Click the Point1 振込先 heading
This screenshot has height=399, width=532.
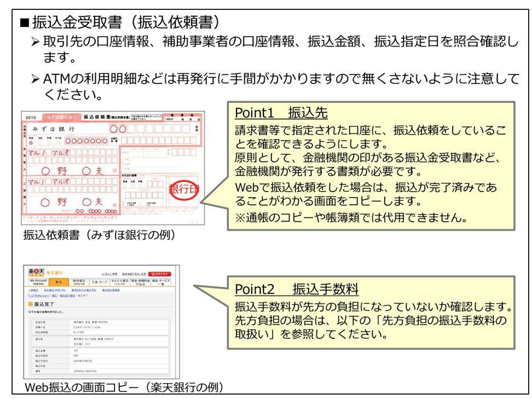(x=281, y=113)
